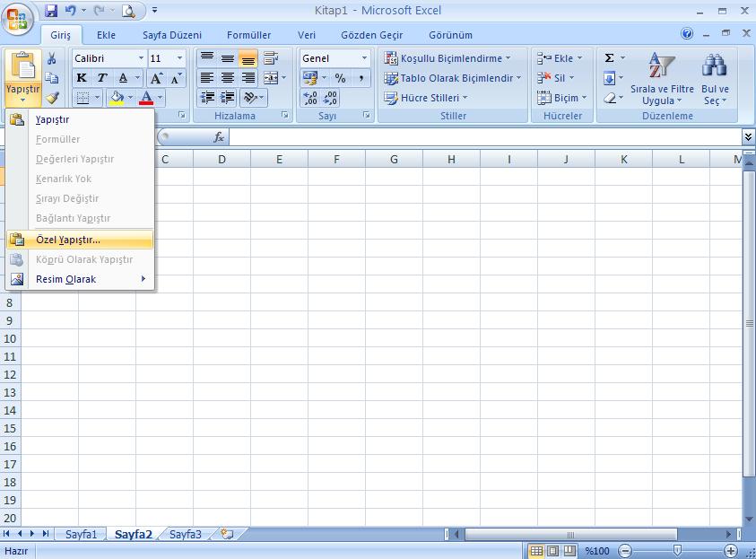Click the horizontal scrollbar thumb
This screenshot has height=559, width=756.
tap(571, 534)
